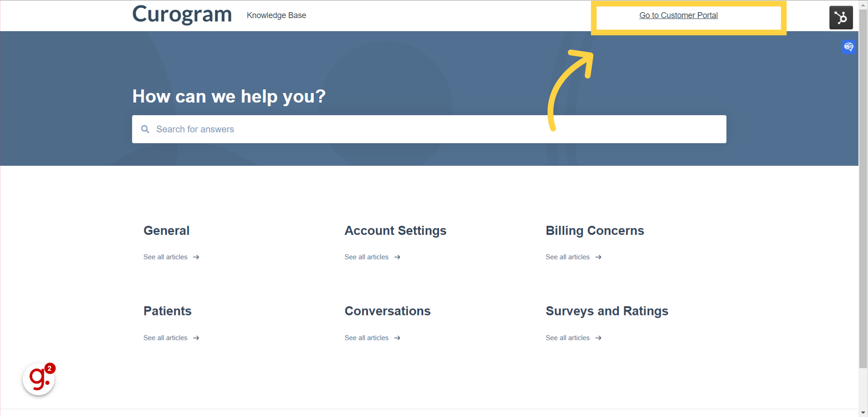Go to Customer Portal
Image resolution: width=868 pixels, height=417 pixels.
click(x=678, y=15)
